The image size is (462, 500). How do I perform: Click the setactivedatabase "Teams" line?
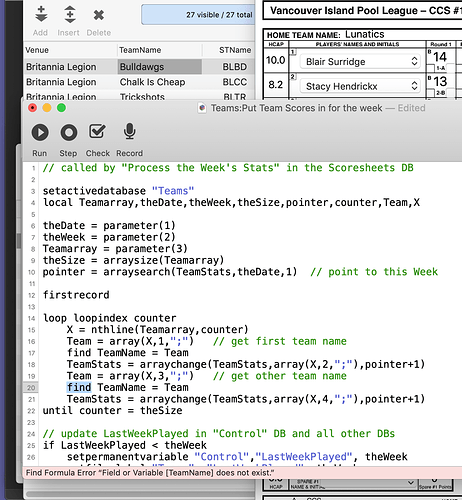pyautogui.click(x=118, y=191)
